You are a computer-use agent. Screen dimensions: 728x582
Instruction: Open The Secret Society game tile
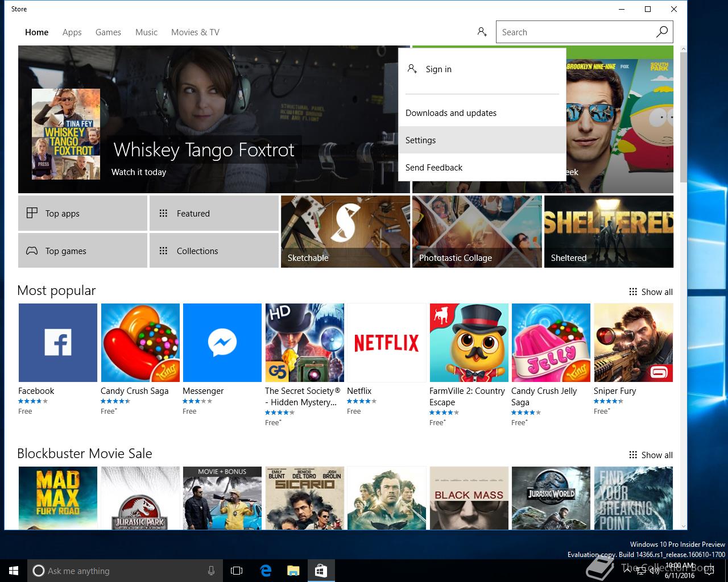pyautogui.click(x=305, y=343)
